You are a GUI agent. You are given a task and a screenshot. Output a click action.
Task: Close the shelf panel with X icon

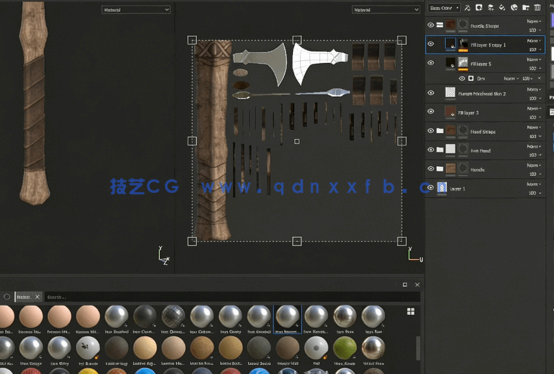coord(417,285)
